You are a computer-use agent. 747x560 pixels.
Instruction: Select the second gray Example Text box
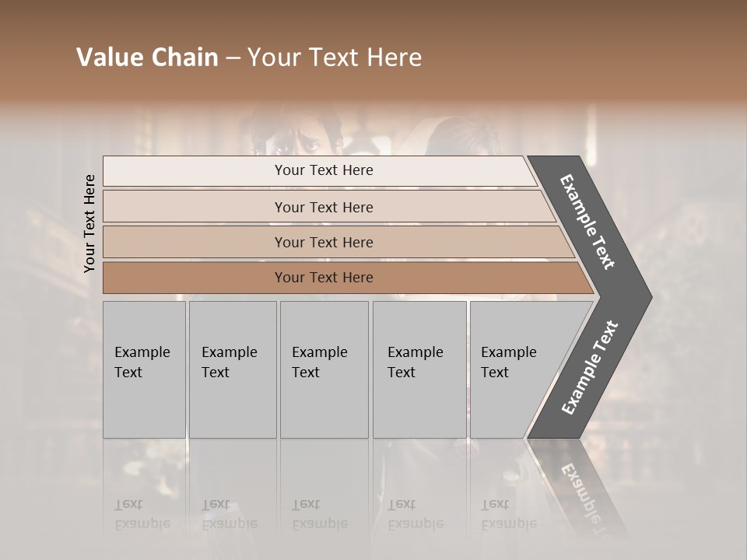coord(233,369)
